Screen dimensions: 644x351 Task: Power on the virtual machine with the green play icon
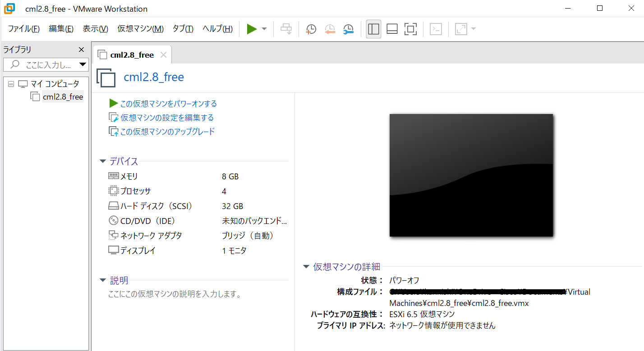(x=252, y=29)
